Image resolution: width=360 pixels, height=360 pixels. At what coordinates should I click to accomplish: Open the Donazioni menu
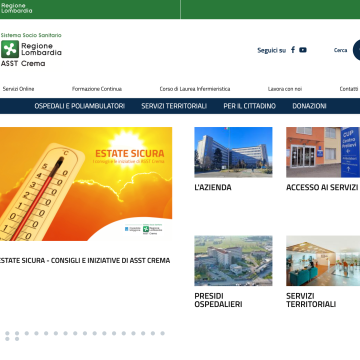[309, 106]
